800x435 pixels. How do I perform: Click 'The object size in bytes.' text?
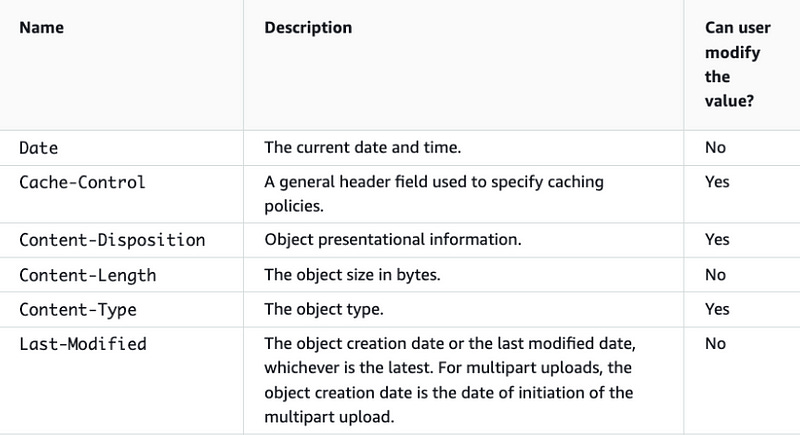pyautogui.click(x=352, y=275)
